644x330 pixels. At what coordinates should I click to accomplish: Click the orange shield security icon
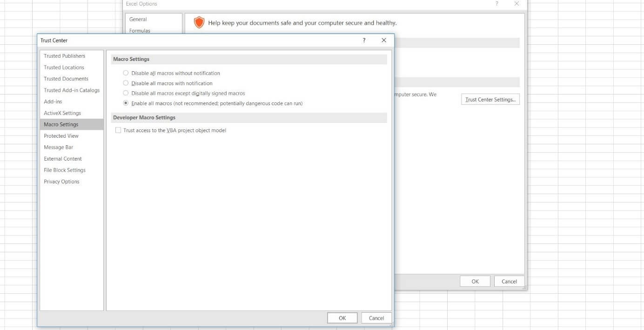pos(199,22)
